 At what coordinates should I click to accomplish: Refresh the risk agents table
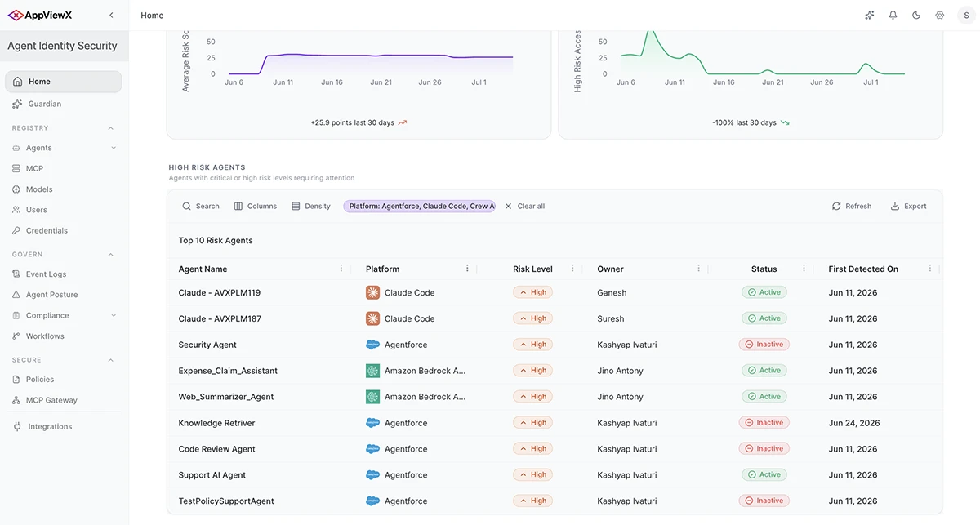pos(852,207)
